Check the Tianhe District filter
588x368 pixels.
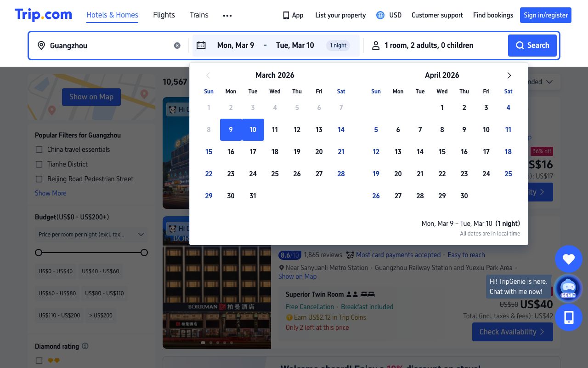39,164
